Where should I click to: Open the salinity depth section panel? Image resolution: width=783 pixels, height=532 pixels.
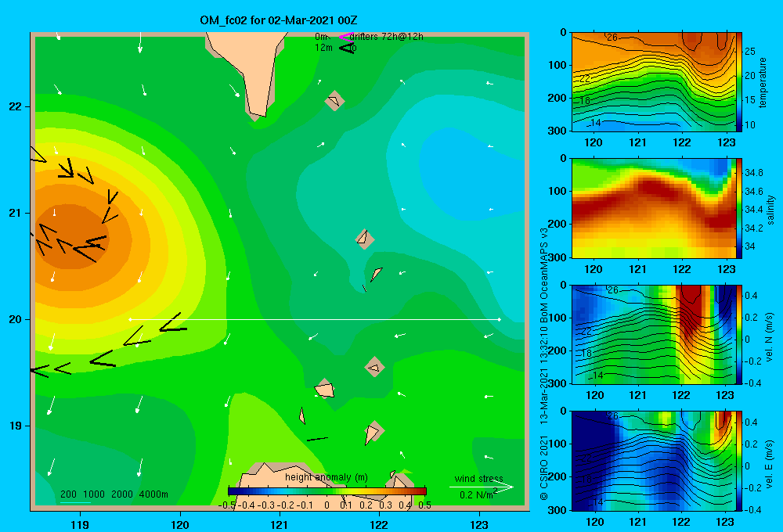click(653, 208)
